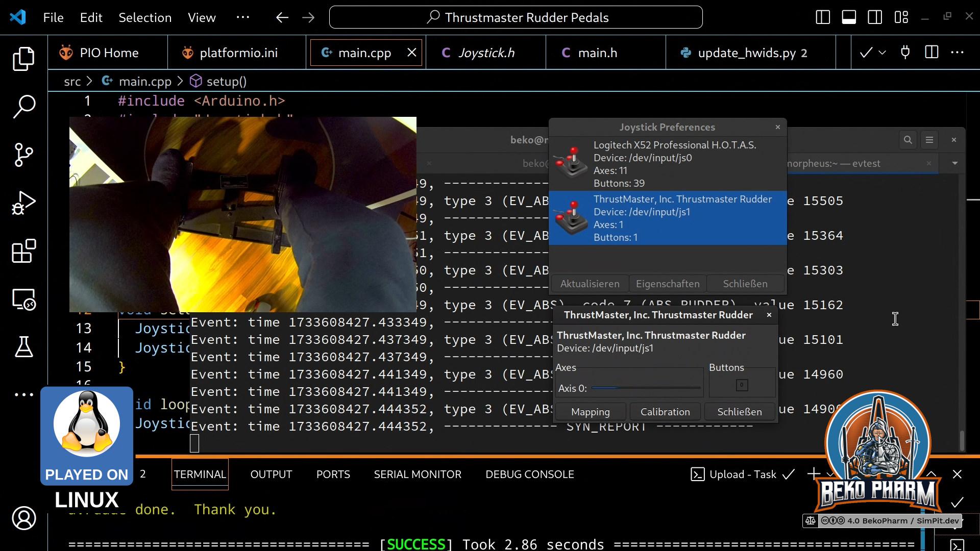The height and width of the screenshot is (551, 980).
Task: Expand terminal tab list dropdown arrow
Action: 955,164
